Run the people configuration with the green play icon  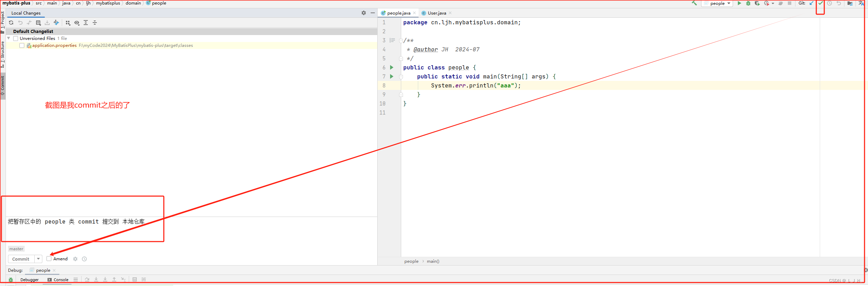739,3
